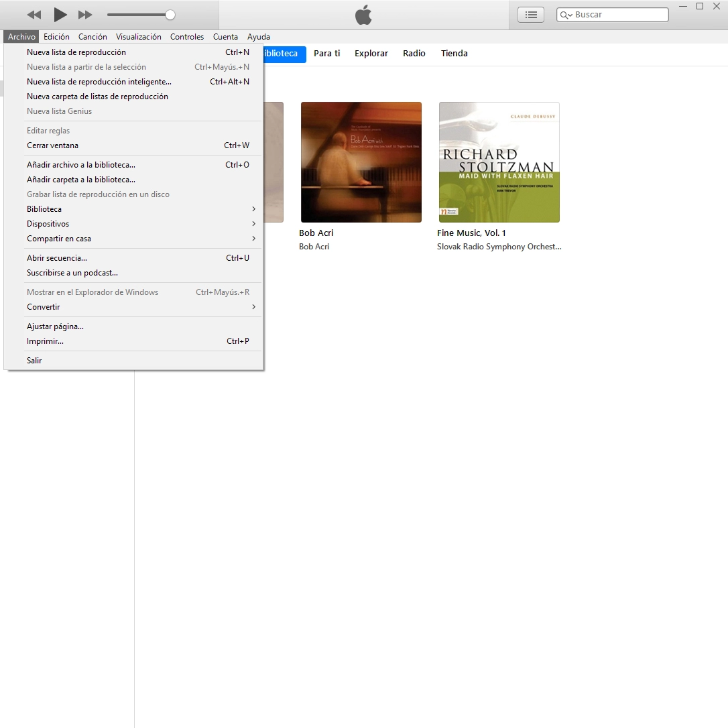Switch to the Radio tab

coord(414,53)
